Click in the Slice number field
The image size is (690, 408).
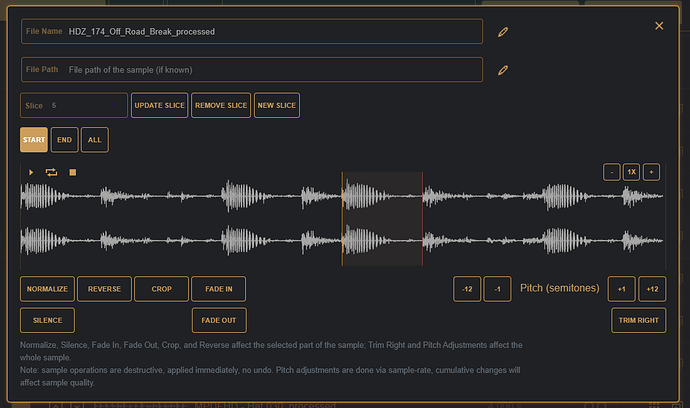coord(85,105)
